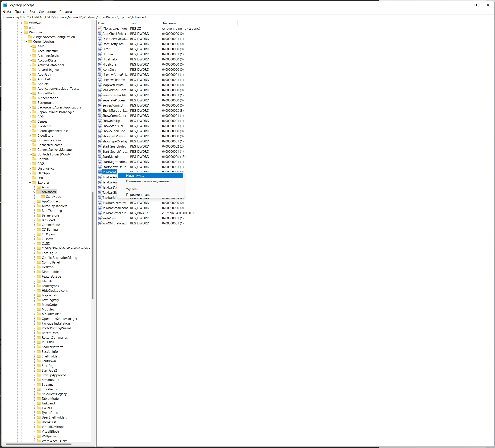Click the DWORD icon next to WebView

[x=100, y=218]
